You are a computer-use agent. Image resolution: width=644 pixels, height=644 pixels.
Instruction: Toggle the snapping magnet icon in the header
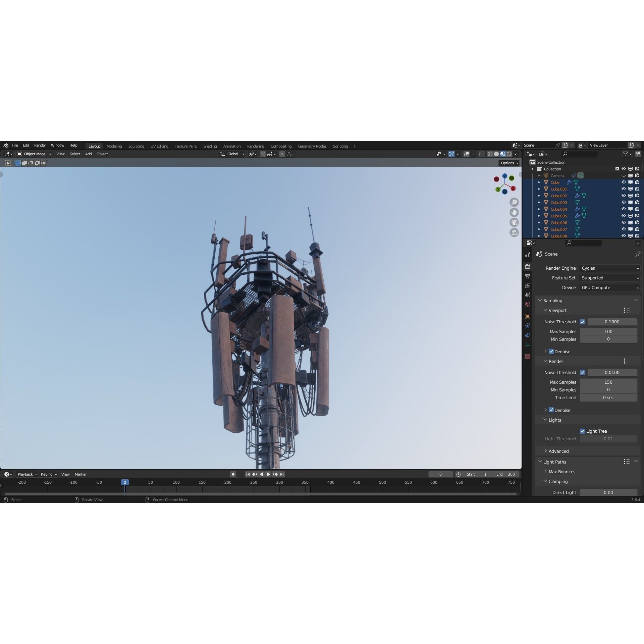pyautogui.click(x=263, y=154)
